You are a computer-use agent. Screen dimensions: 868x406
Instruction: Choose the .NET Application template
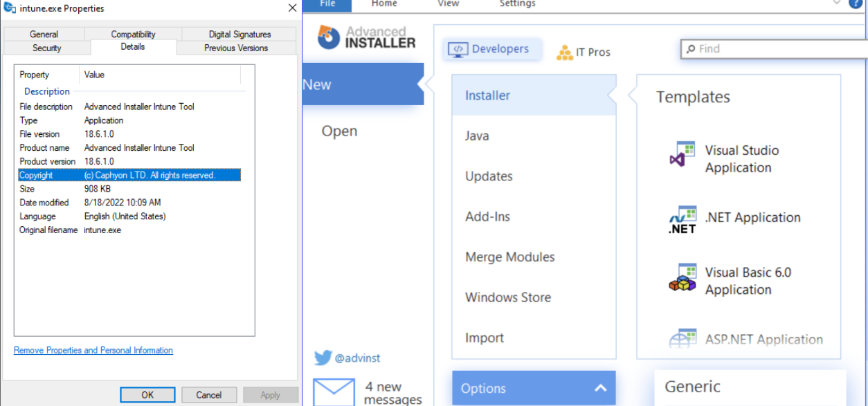[734, 219]
